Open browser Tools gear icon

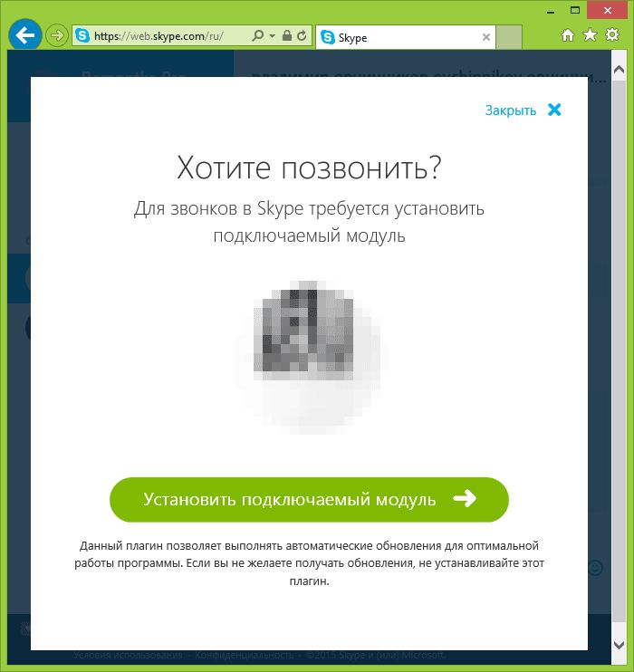point(612,34)
